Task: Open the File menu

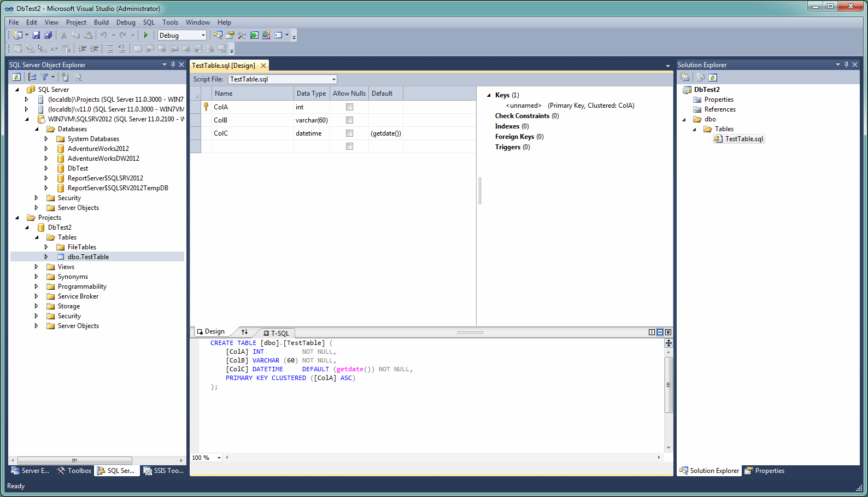Action: (x=14, y=22)
